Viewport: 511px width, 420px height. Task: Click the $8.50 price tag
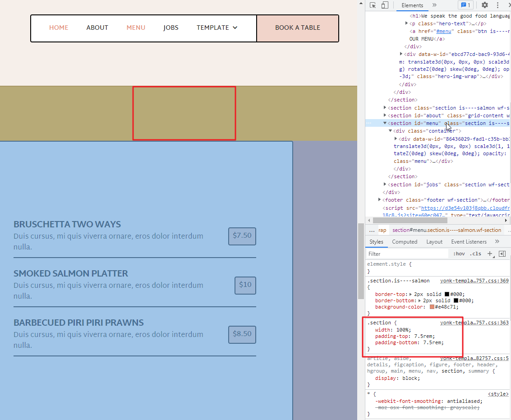(242, 335)
